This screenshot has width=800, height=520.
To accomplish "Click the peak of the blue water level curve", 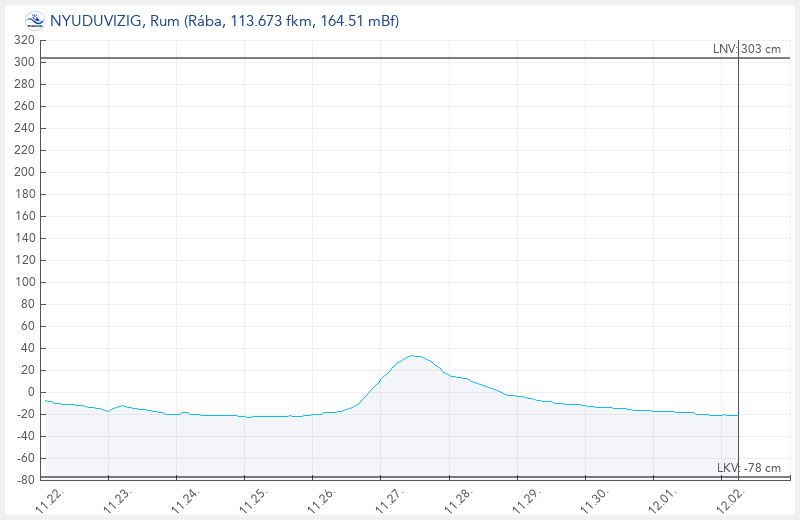I will 414,355.
